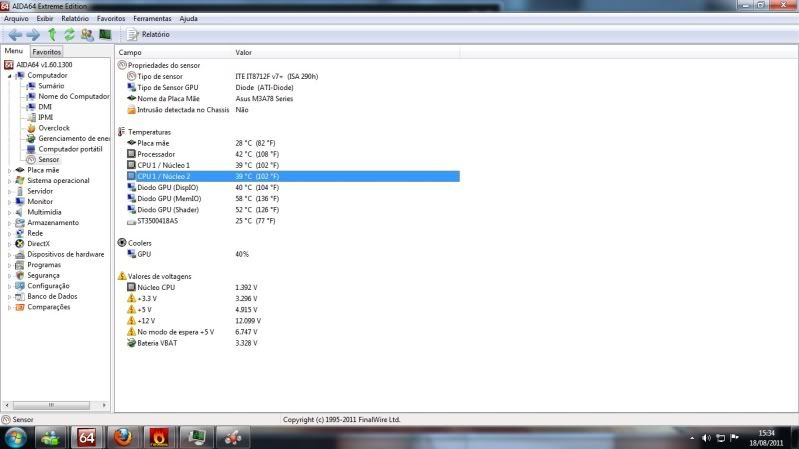
Task: Collapse the Computador tree node
Action: pos(10,75)
